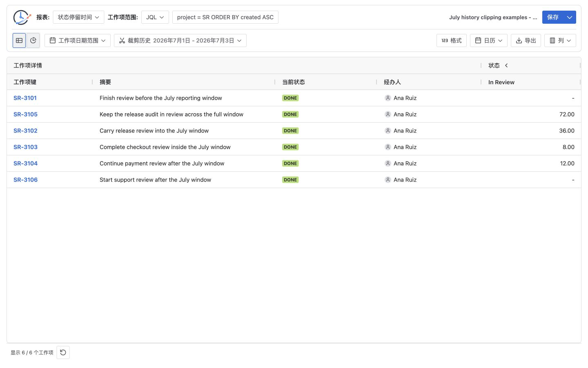Open work item SR-3103

point(25,147)
